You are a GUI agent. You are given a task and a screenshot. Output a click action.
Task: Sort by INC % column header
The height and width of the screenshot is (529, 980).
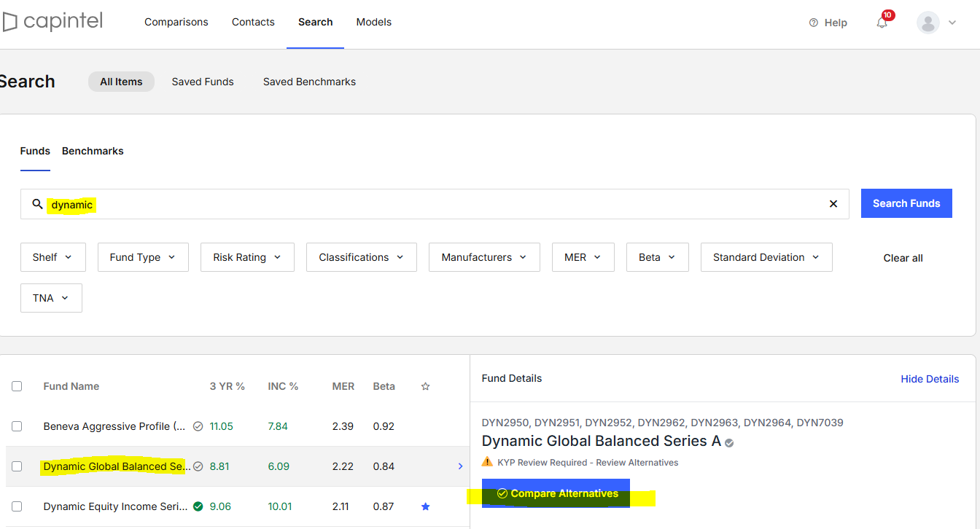tap(284, 386)
